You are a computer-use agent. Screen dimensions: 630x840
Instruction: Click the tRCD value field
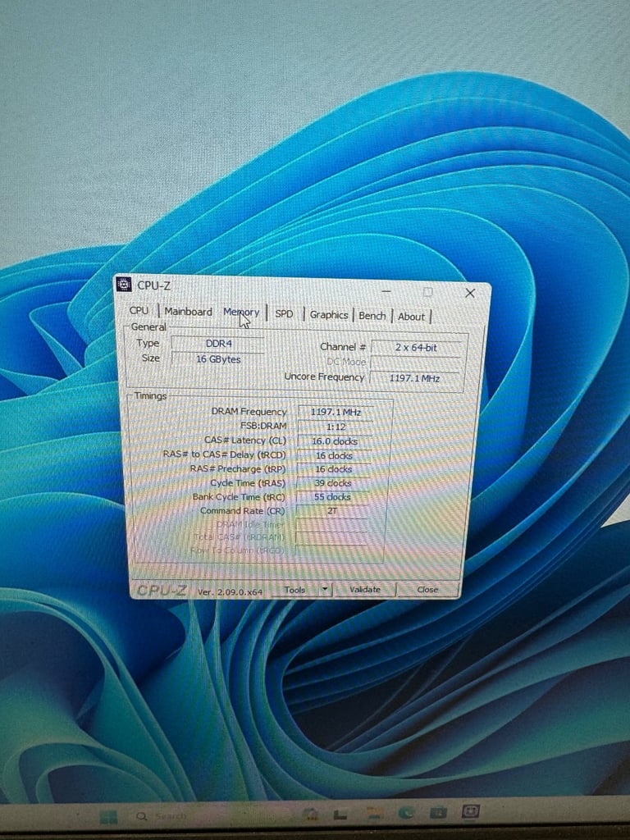pos(335,455)
